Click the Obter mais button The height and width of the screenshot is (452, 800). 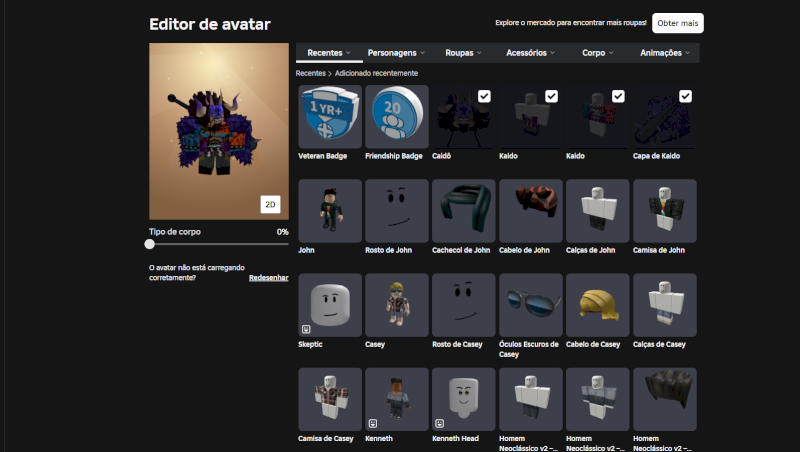point(678,23)
